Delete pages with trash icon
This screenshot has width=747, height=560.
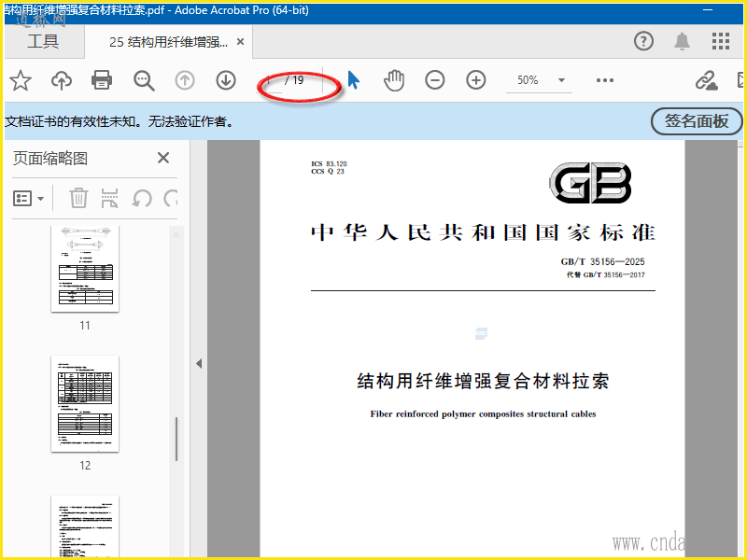pos(78,198)
